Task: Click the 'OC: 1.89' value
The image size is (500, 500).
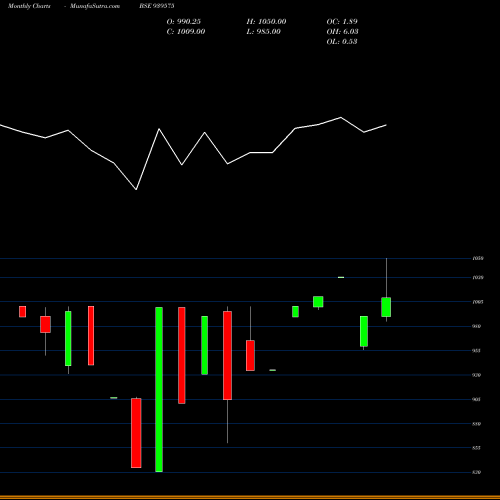Action: (342, 22)
